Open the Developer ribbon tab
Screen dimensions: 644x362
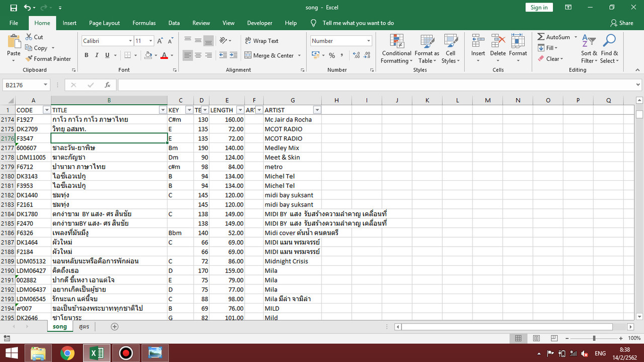tap(260, 23)
